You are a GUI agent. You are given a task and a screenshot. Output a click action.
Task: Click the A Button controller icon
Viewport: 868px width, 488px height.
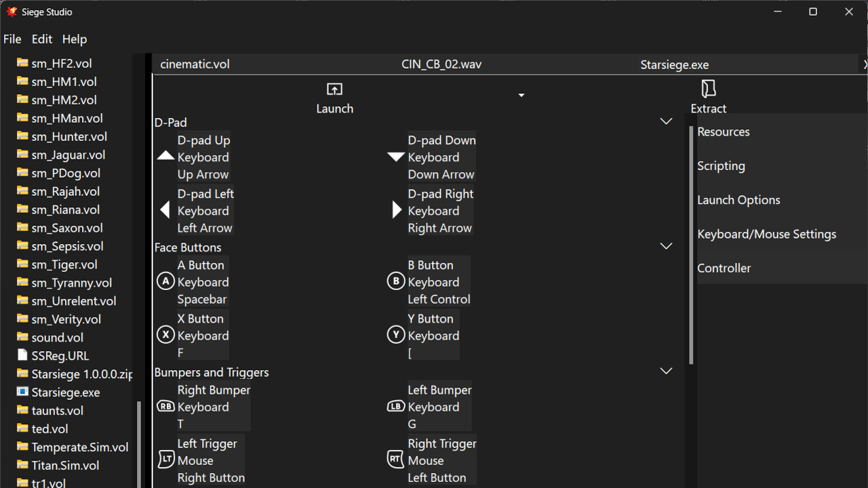click(x=165, y=281)
